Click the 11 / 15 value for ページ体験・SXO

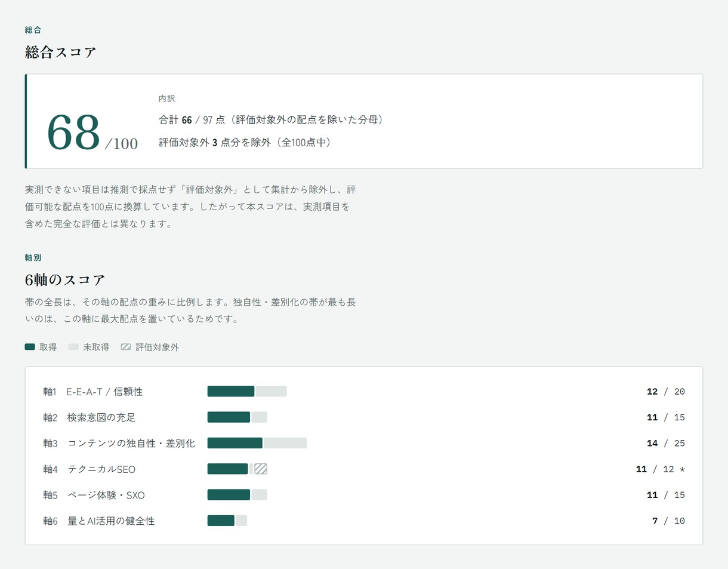666,495
